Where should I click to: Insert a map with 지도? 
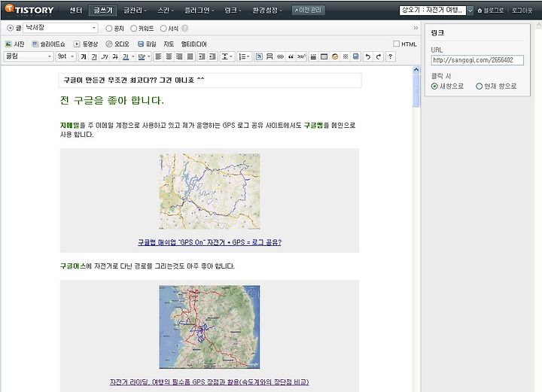click(169, 44)
